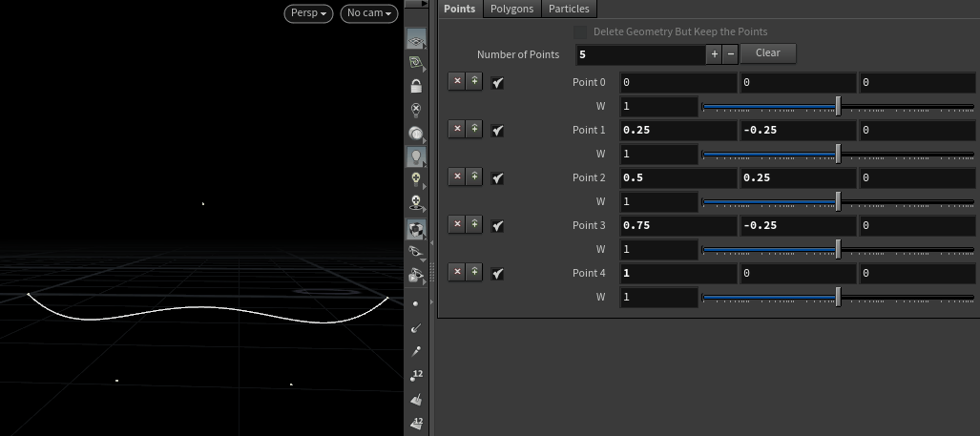Select the headlight only sphere icon
980x436 pixels.
416,134
